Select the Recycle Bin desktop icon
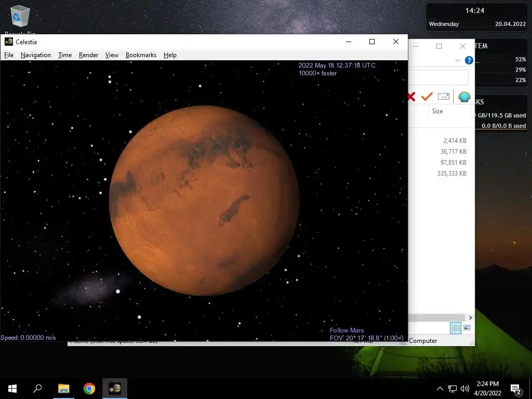 point(20,19)
